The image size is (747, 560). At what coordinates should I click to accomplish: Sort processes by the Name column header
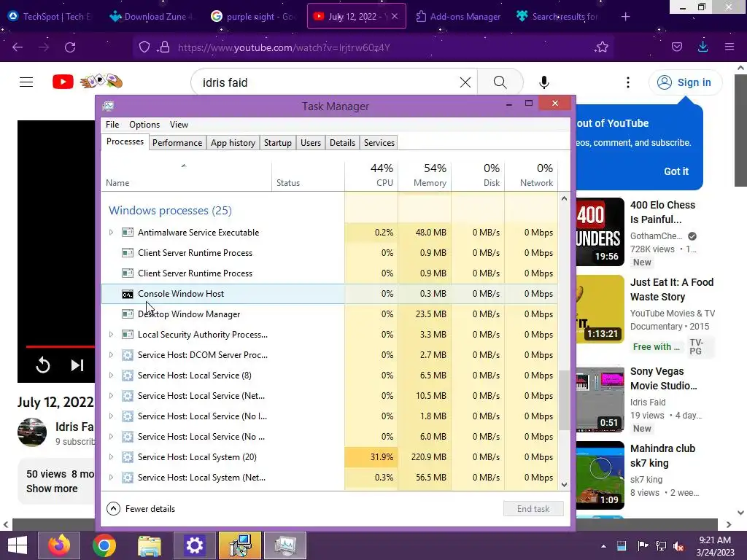(x=186, y=175)
